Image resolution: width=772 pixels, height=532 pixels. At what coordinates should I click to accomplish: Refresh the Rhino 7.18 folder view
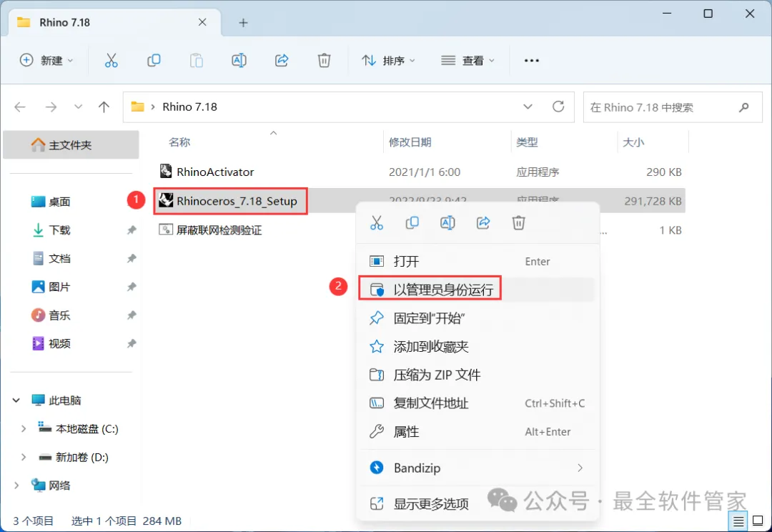coord(558,107)
